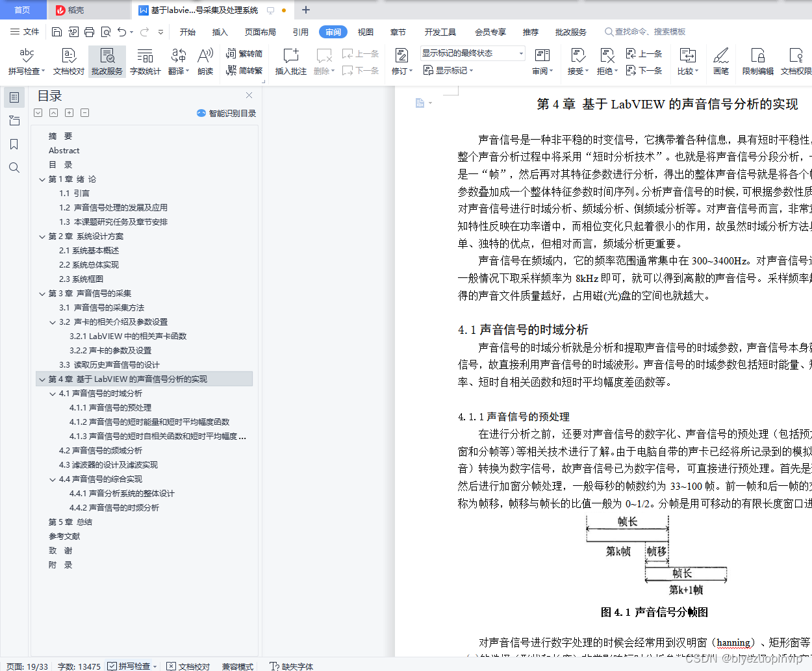Collapse 4.4 声音信号的综合实现 node
Image resolution: width=812 pixels, height=671 pixels.
(x=53, y=479)
